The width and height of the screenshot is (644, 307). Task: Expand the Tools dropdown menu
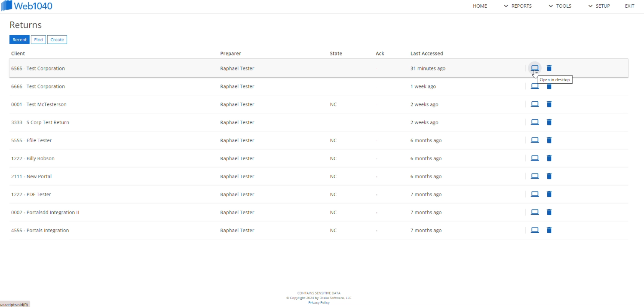point(560,6)
